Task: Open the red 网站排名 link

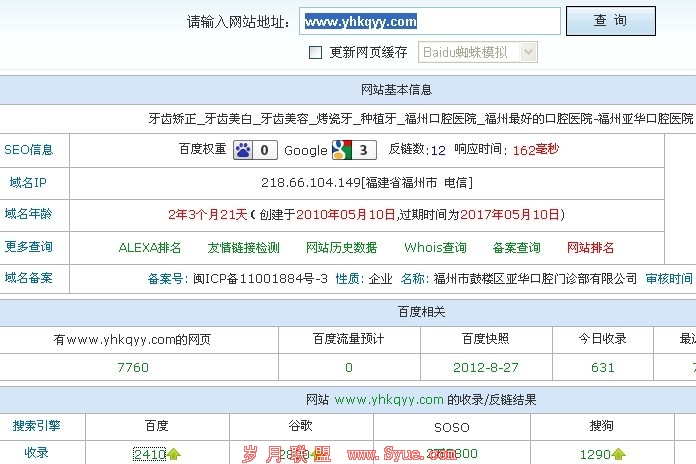Action: click(590, 247)
